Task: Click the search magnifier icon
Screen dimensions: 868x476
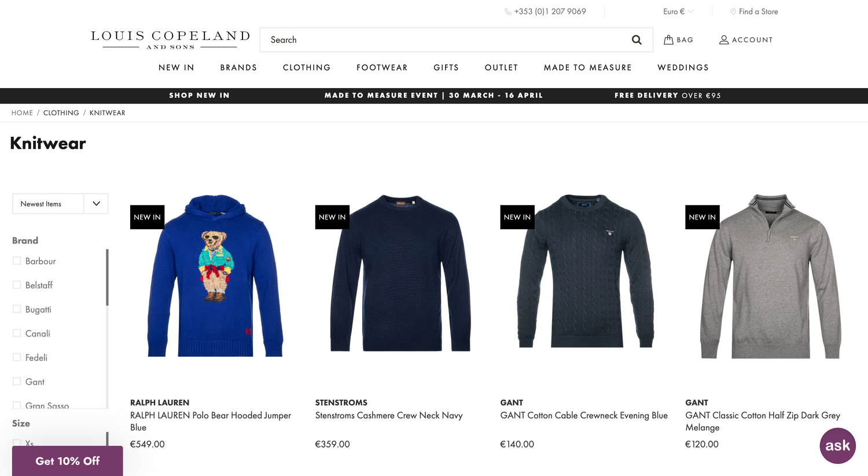Action: [x=637, y=40]
